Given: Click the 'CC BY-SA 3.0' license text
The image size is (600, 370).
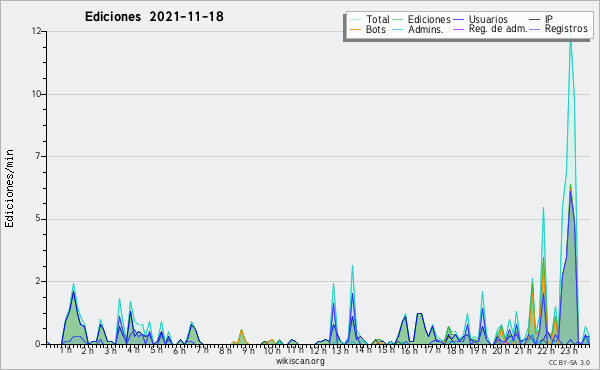Looking at the screenshot, I should tap(569, 362).
